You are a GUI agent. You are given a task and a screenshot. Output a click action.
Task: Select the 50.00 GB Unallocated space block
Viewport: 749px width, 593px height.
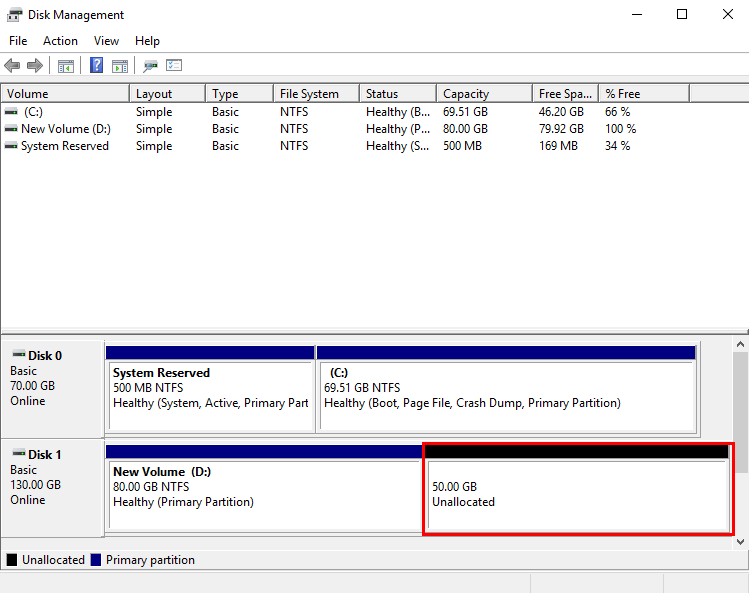578,489
